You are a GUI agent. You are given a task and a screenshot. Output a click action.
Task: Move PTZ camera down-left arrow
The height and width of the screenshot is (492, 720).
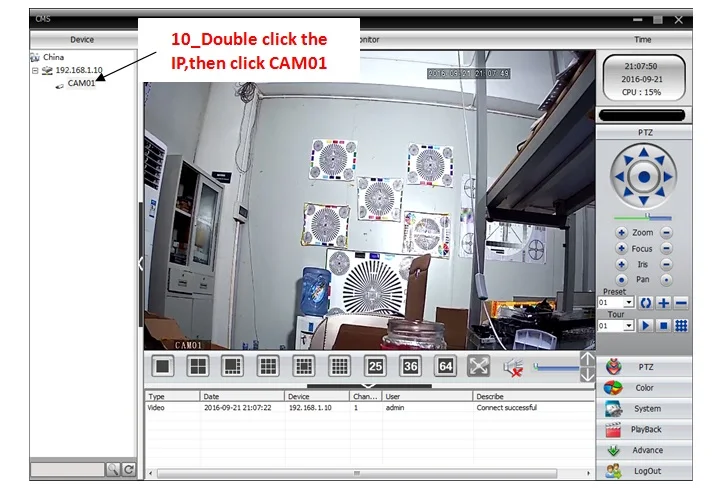[628, 192]
